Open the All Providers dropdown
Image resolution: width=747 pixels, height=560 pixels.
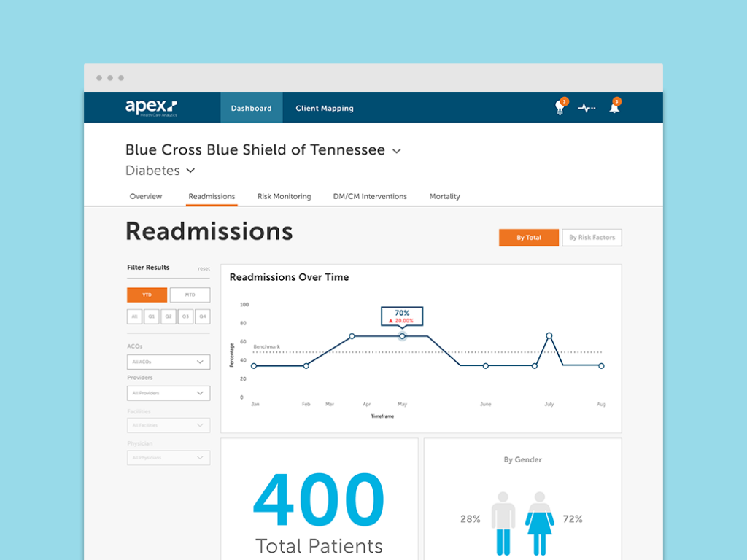[169, 393]
